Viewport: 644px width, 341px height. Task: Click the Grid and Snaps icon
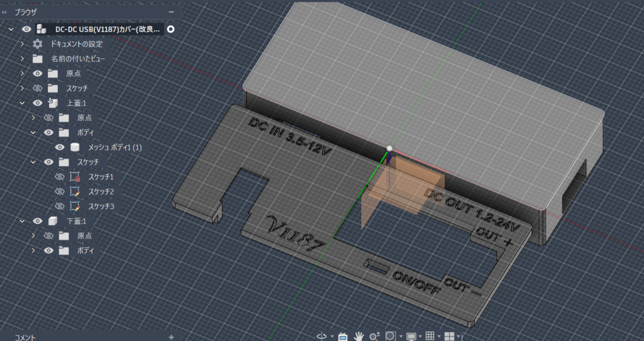pyautogui.click(x=430, y=336)
